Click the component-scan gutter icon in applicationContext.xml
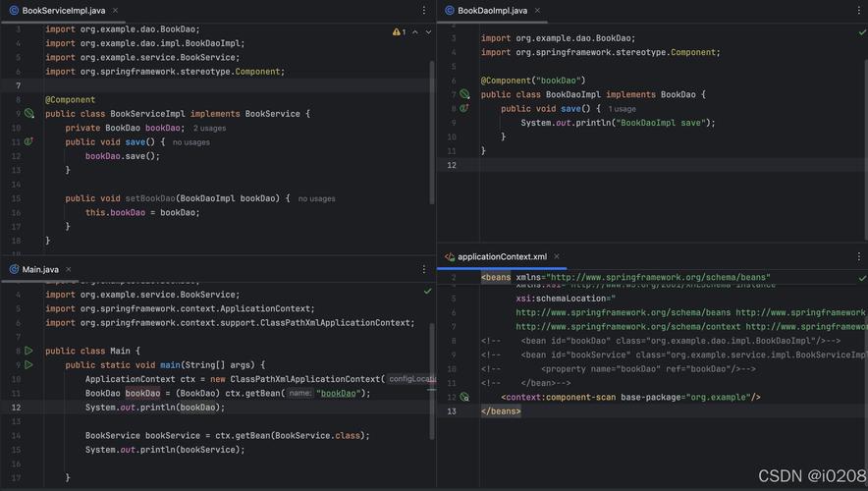 (464, 398)
